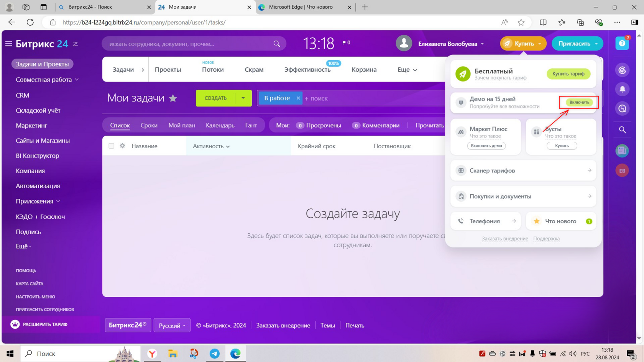Open user name dropdown for Елизавета Волобуева
The image size is (644, 362).
tap(482, 44)
